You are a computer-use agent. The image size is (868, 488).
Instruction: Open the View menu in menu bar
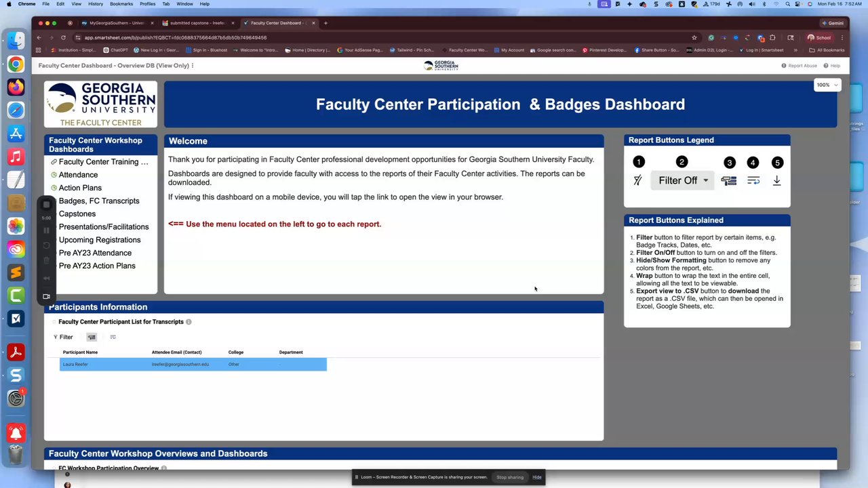pyautogui.click(x=77, y=4)
